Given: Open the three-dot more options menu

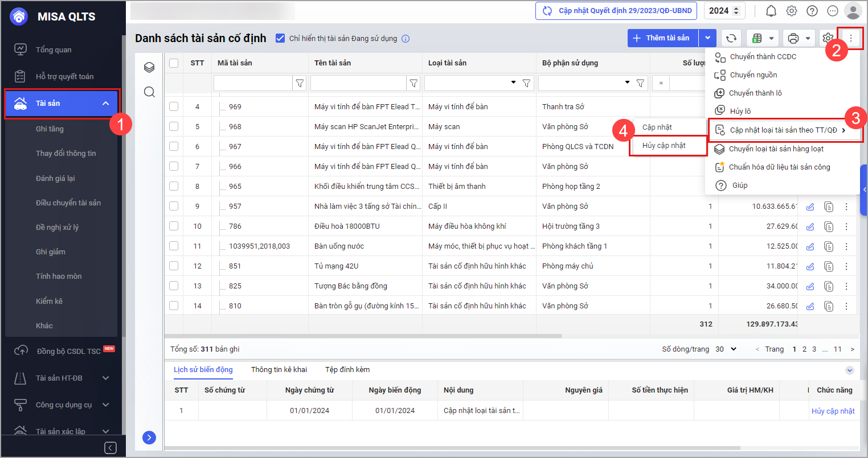Looking at the screenshot, I should (x=850, y=38).
